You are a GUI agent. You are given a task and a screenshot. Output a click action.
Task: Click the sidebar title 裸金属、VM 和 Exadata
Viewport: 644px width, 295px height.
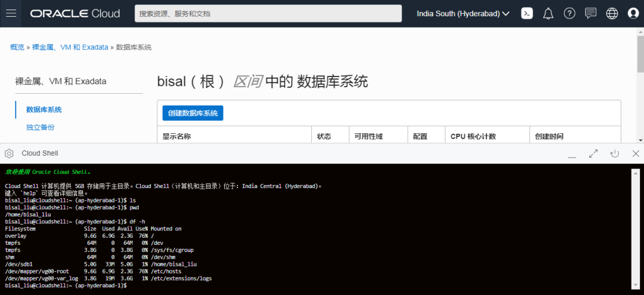[61, 81]
